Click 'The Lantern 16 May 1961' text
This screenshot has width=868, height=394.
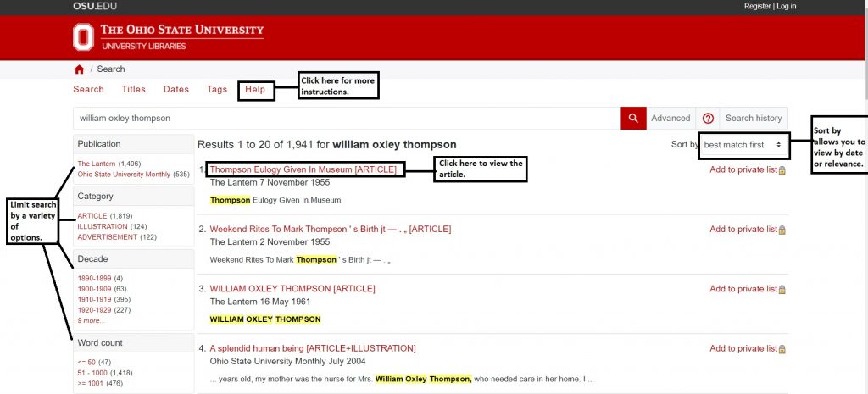(259, 302)
